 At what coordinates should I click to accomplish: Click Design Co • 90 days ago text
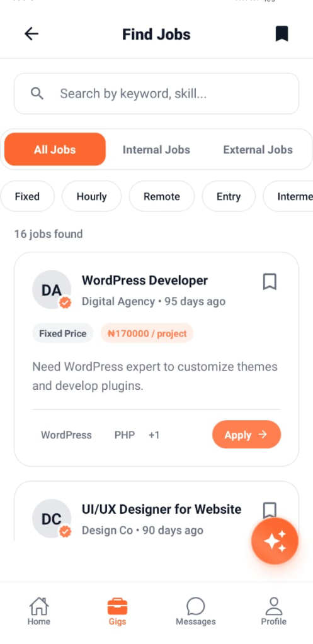point(142,530)
